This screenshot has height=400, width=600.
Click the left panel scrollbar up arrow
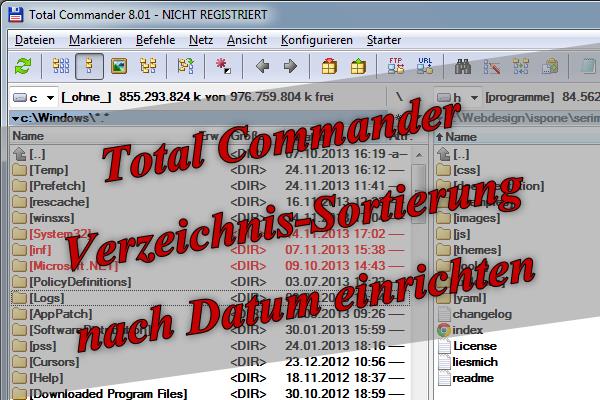[x=419, y=155]
